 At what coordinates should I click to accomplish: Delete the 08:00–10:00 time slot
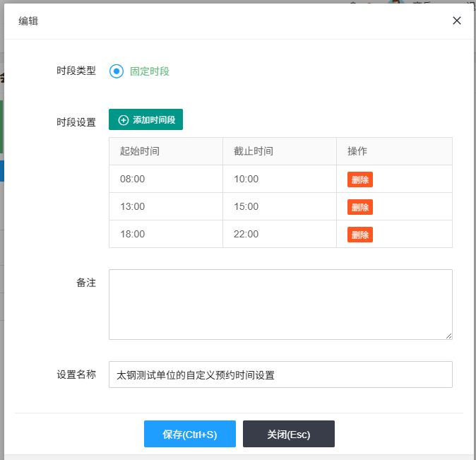coord(359,179)
